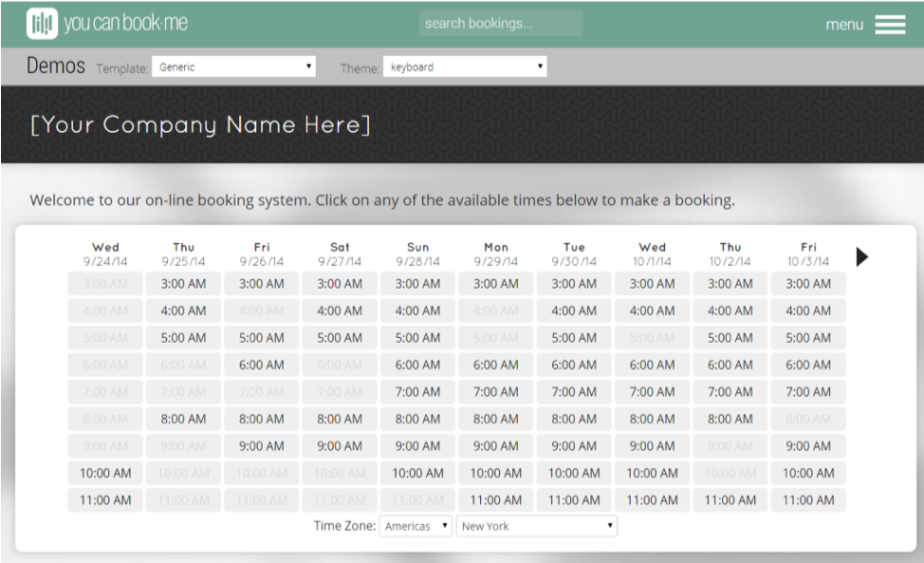Image resolution: width=924 pixels, height=563 pixels.
Task: Choose 9:00 AM on Wed 10/1/14
Action: 652,446
